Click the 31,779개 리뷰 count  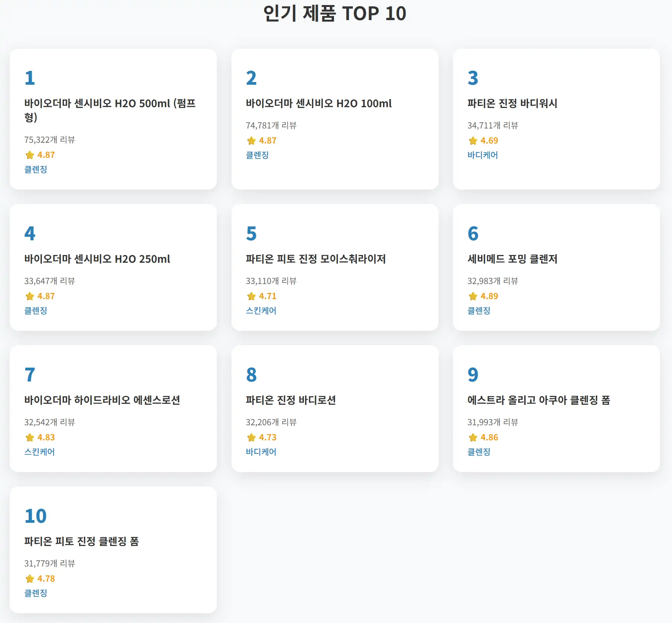click(50, 563)
